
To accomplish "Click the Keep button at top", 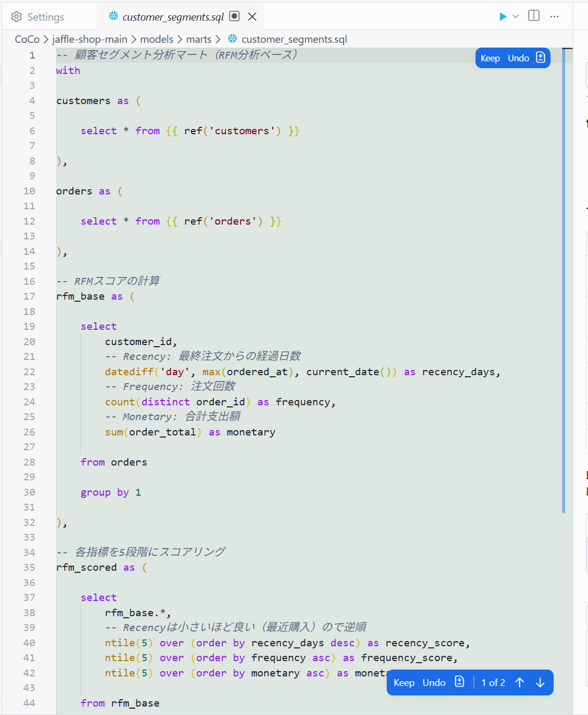I will click(x=490, y=58).
